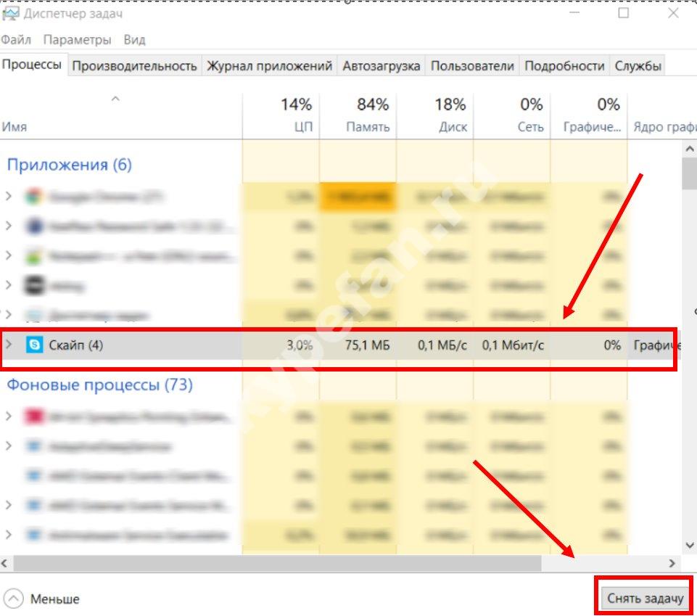Click the vertical scrollbar down arrow

690,545
